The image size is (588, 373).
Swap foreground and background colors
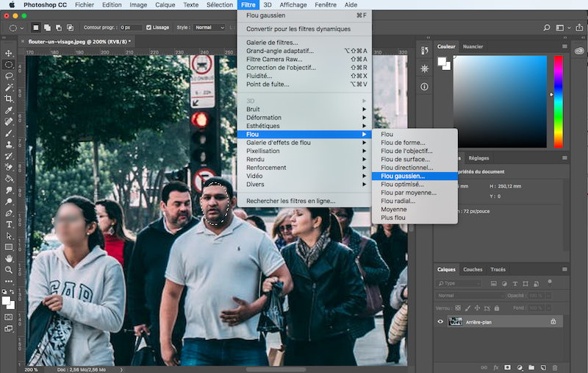point(12,291)
